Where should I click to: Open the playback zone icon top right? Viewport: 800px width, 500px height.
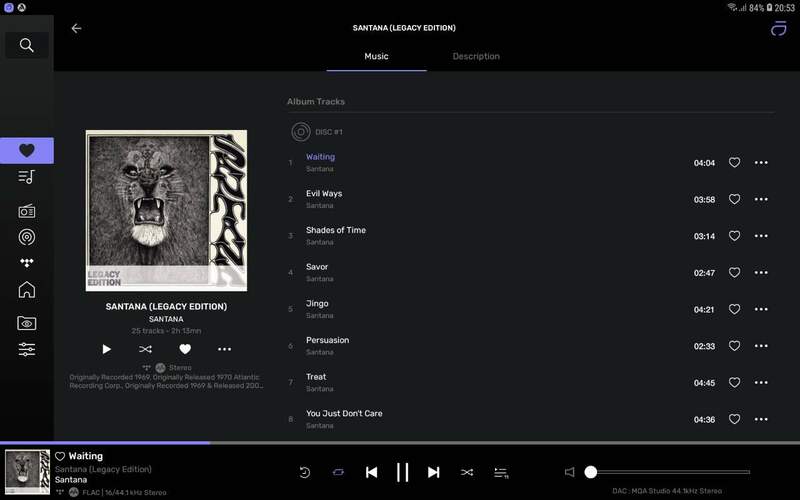tap(779, 29)
